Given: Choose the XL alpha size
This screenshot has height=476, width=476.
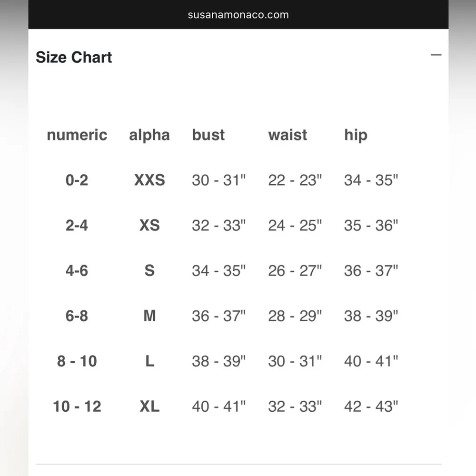Looking at the screenshot, I should click(x=149, y=406).
